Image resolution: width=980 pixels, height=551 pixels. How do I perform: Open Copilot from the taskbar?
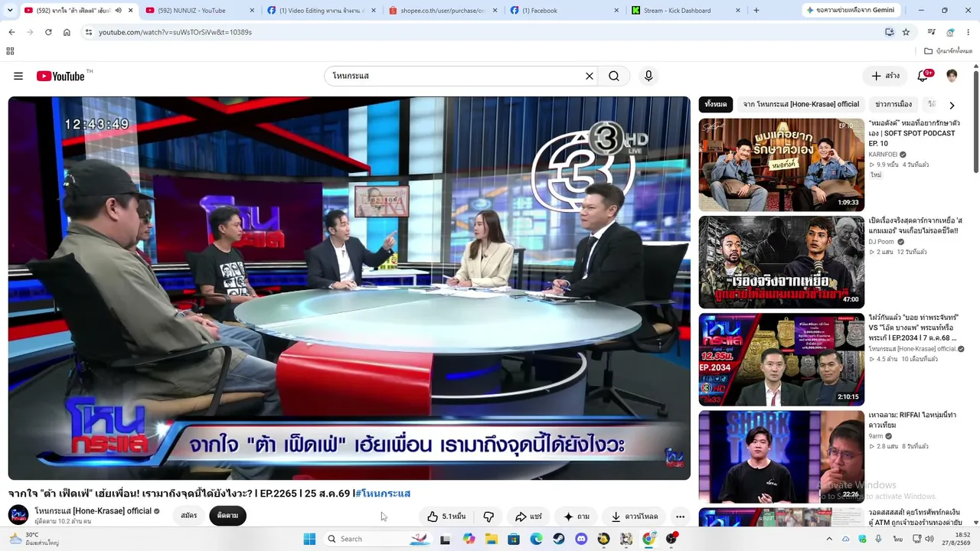coord(469,539)
